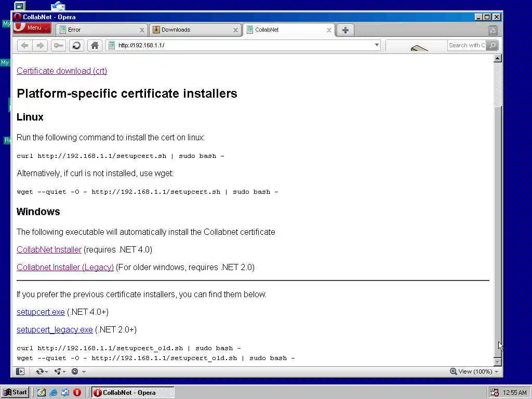Viewport: 532px width, 399px height.
Task: Click the scheduler tray icon near clock
Action: (x=495, y=393)
